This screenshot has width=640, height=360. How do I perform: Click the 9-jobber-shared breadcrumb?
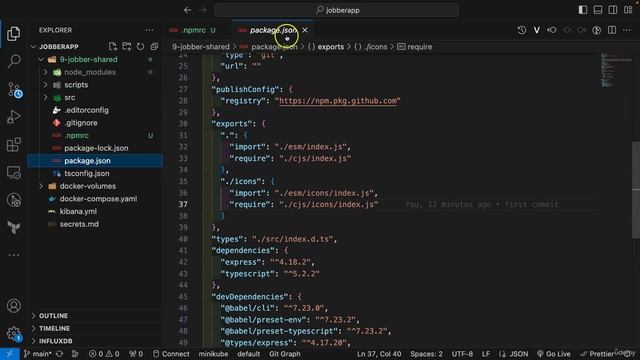200,47
